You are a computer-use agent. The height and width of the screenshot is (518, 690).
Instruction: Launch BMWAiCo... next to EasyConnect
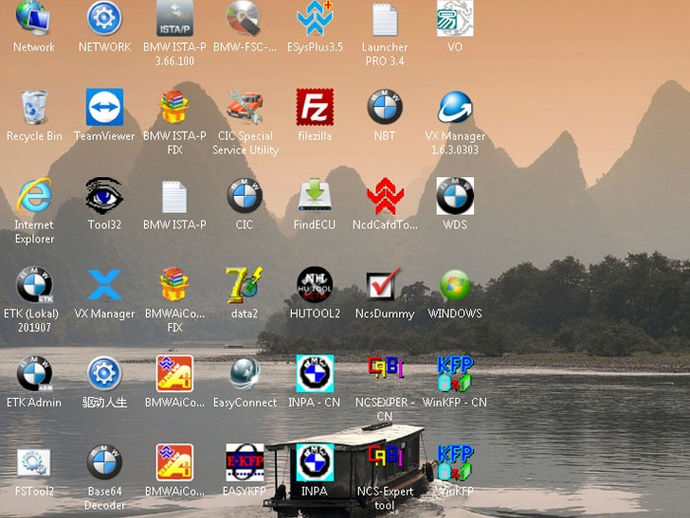[175, 374]
